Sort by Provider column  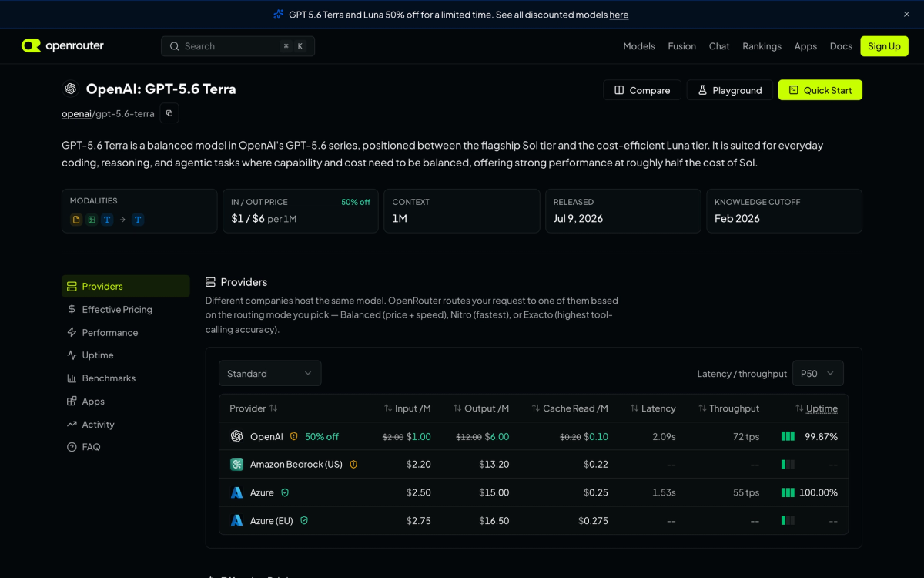(253, 408)
